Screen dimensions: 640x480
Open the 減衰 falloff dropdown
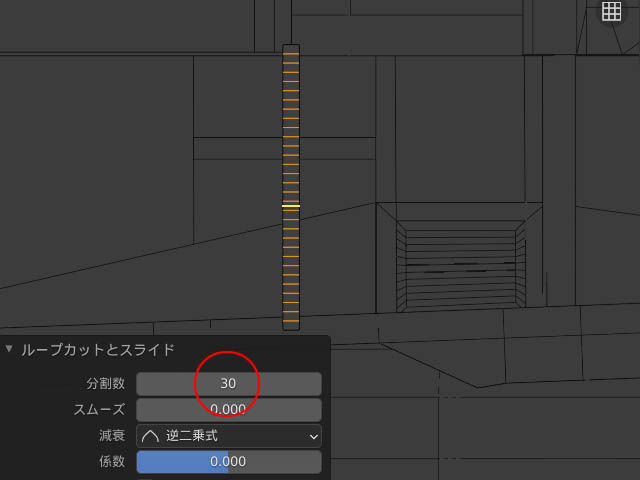[229, 436]
